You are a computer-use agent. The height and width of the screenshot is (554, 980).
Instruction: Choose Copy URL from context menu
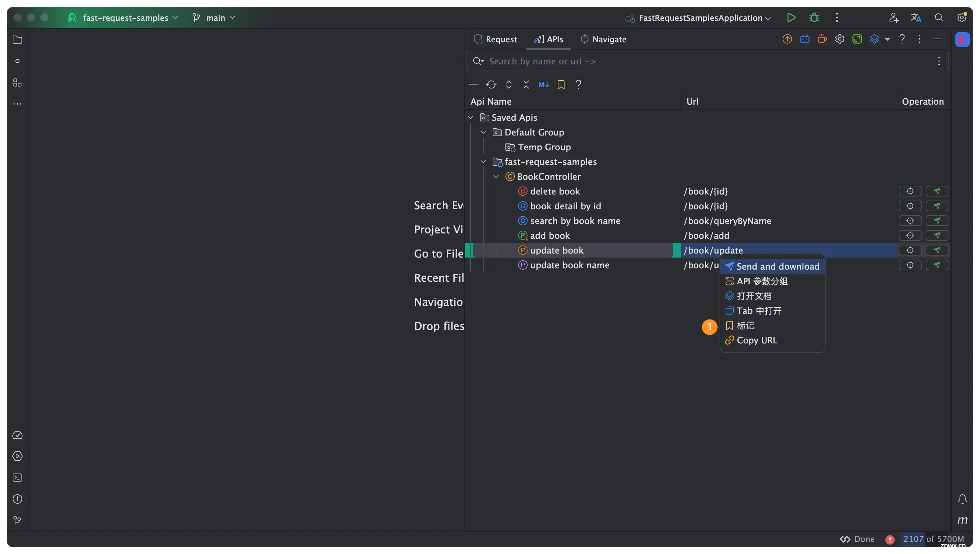pos(772,340)
